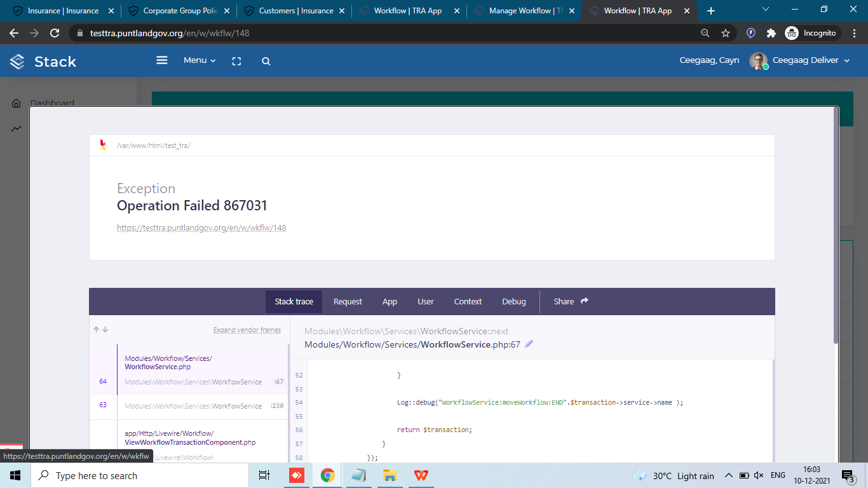
Task: Click the Operation Failed 867031 heading
Action: point(192,205)
